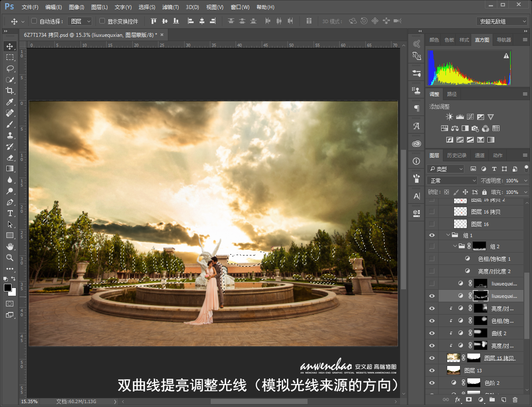Image resolution: width=532 pixels, height=407 pixels.
Task: Activate the Eyedropper tool
Action: [x=10, y=102]
